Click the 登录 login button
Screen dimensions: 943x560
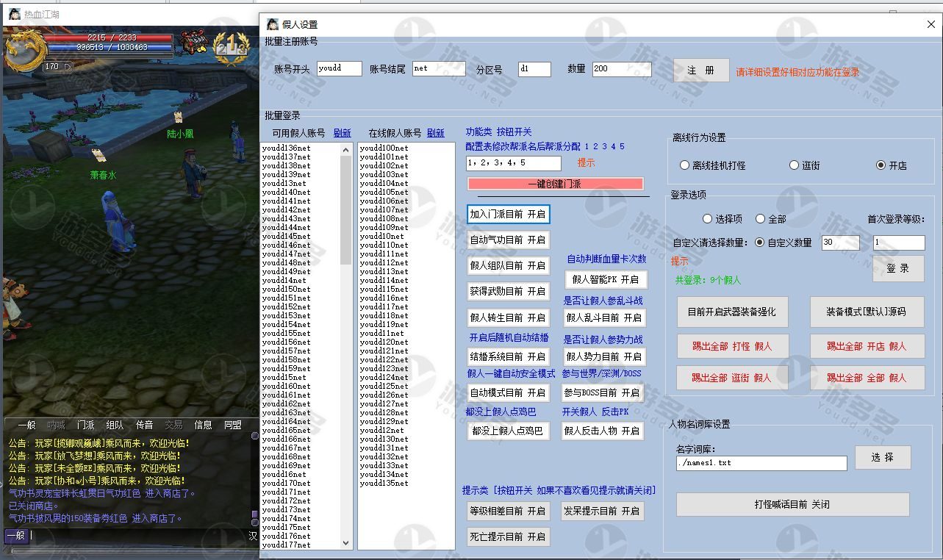point(898,268)
